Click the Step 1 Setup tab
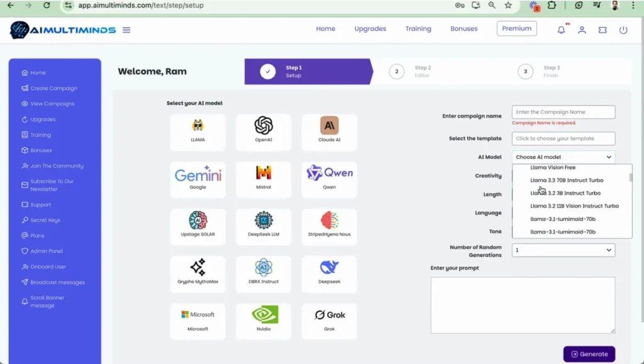The height and width of the screenshot is (364, 644). [308, 72]
